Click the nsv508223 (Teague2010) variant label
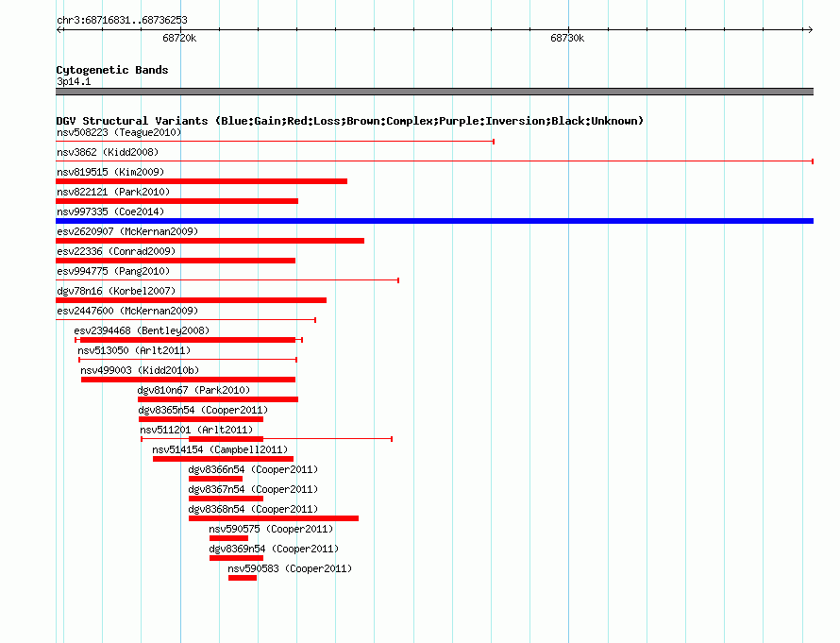Image resolution: width=840 pixels, height=643 pixels. [x=119, y=132]
